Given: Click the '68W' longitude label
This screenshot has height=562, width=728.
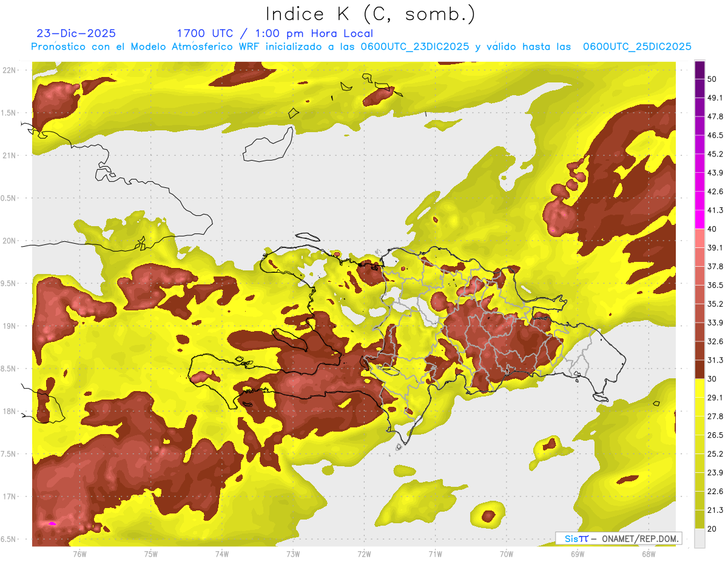Looking at the screenshot, I should point(649,554).
